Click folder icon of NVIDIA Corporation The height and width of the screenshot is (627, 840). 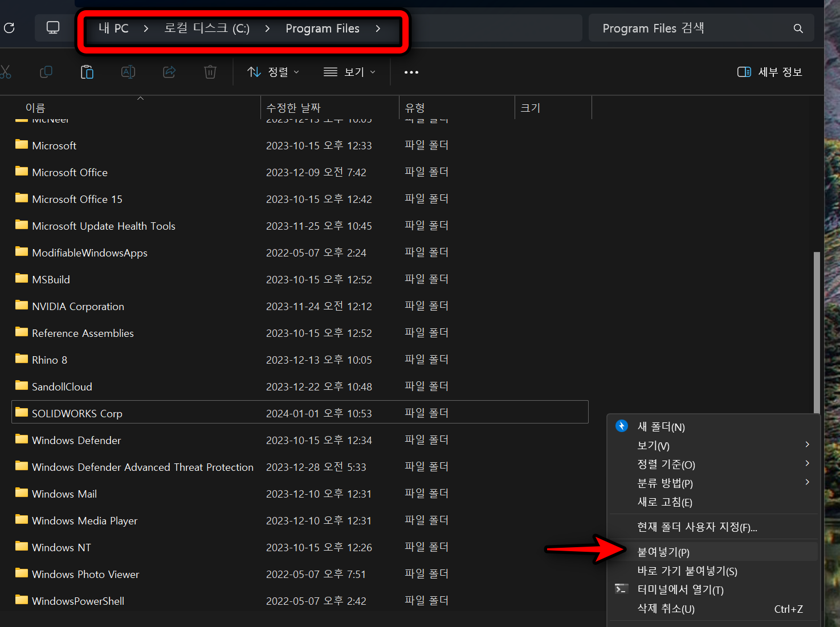[22, 305]
